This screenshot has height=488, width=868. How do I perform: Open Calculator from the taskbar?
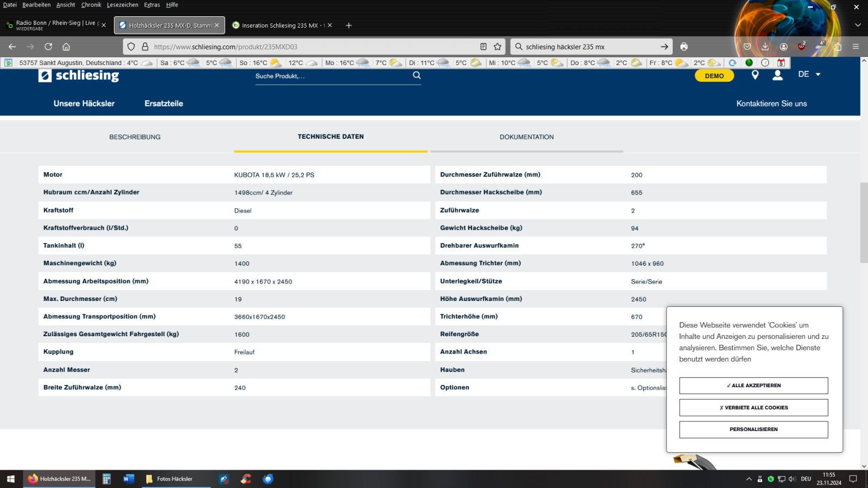(106, 479)
